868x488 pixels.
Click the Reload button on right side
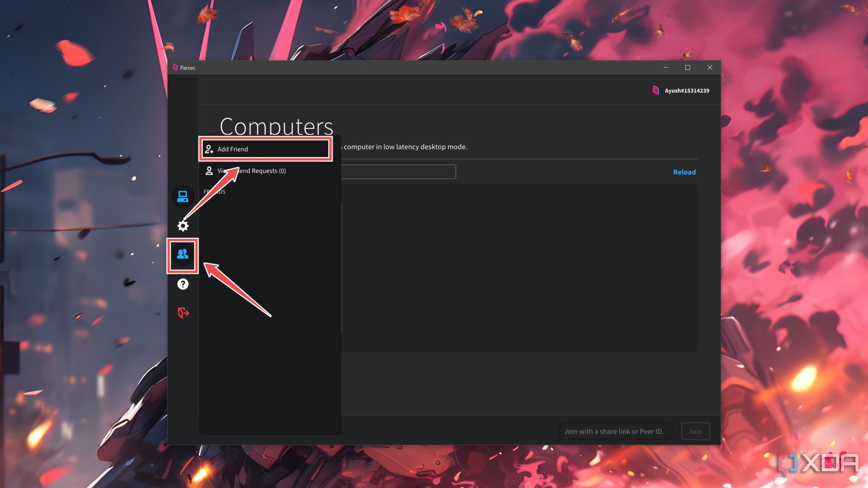click(x=684, y=172)
